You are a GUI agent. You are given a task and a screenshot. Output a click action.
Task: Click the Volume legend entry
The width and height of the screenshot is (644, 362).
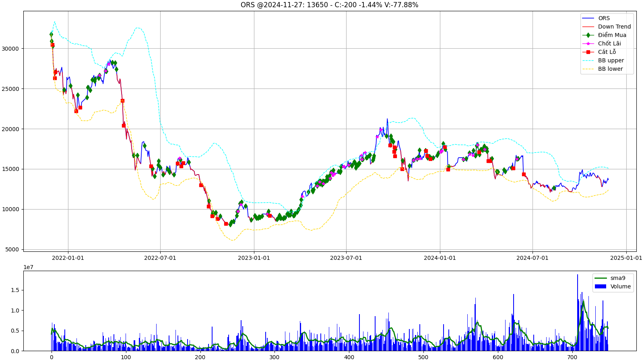pyautogui.click(x=613, y=286)
